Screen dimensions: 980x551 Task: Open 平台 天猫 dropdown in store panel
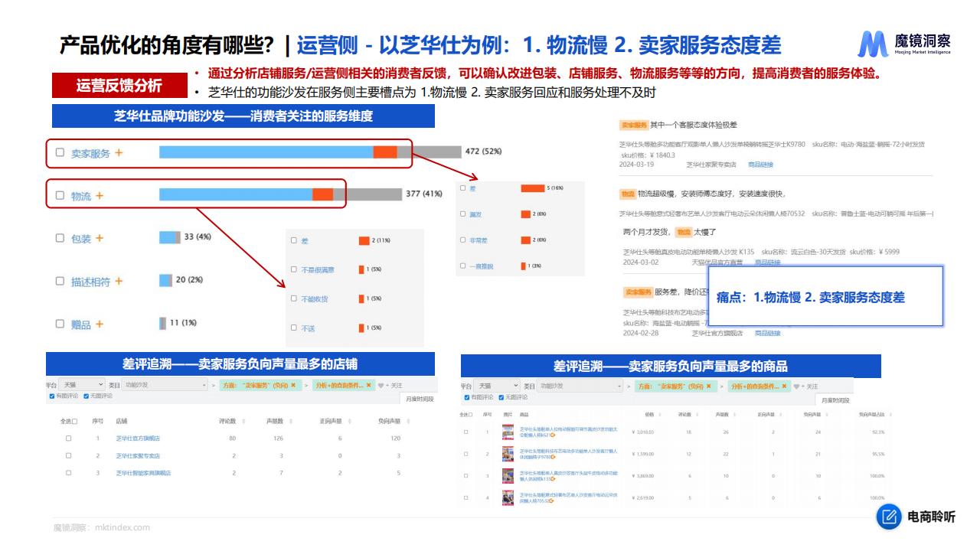82,385
